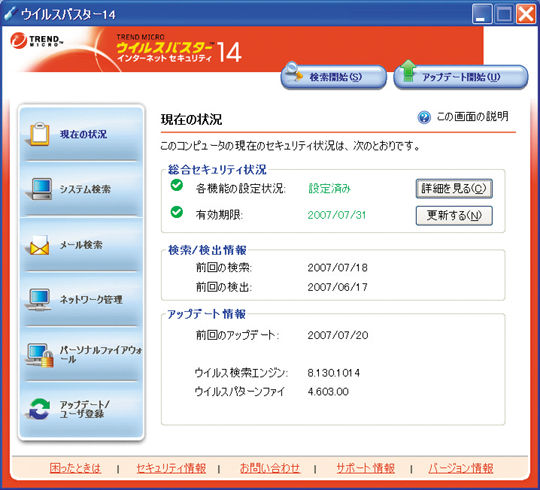Open the お問い合わせ link

270,468
